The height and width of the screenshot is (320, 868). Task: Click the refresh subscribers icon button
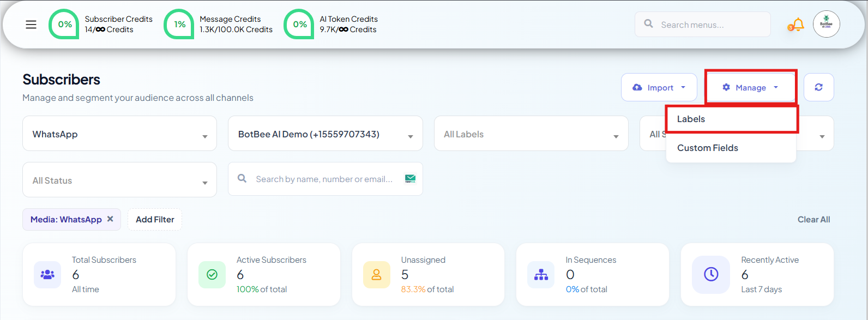(x=819, y=87)
